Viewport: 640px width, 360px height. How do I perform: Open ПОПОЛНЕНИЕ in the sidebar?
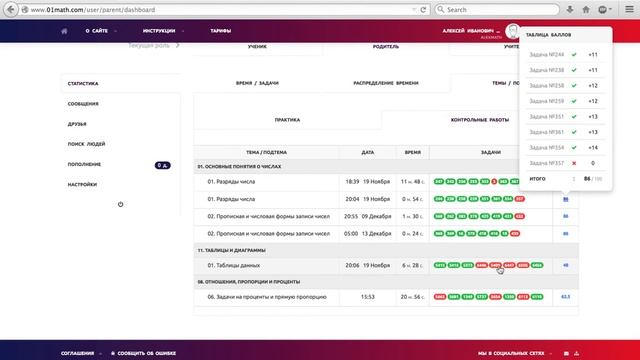pyautogui.click(x=84, y=164)
